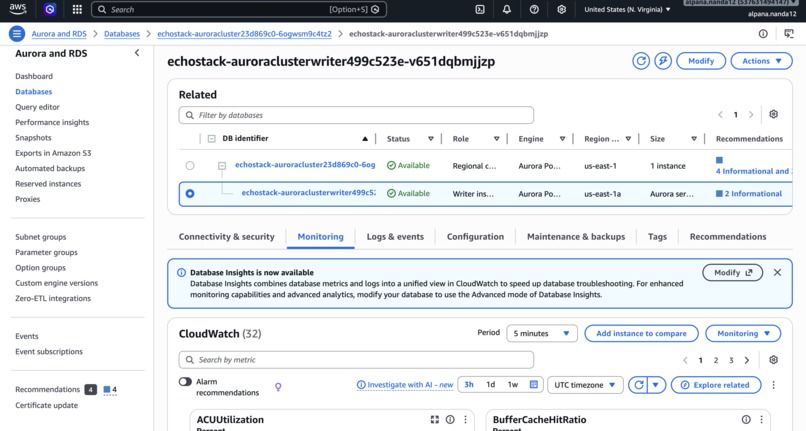Click Add instance to compare
The height and width of the screenshot is (431, 806).
pos(641,333)
